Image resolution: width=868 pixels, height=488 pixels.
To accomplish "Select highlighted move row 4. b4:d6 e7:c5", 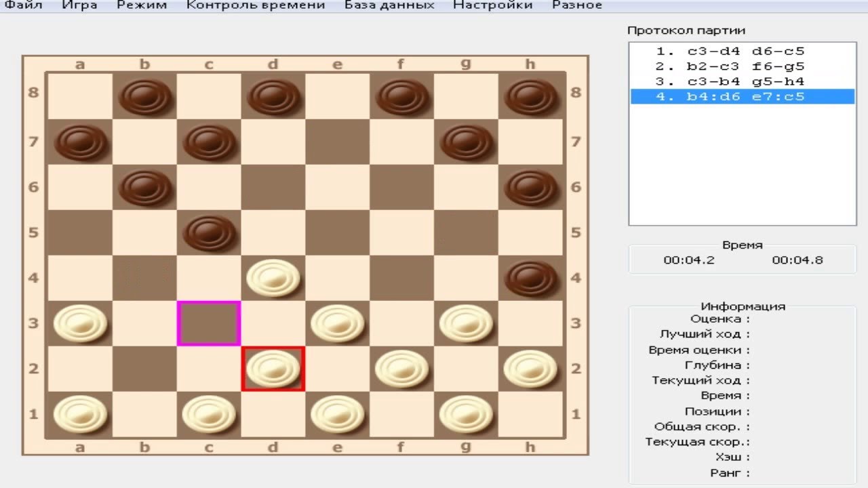I will (x=743, y=96).
